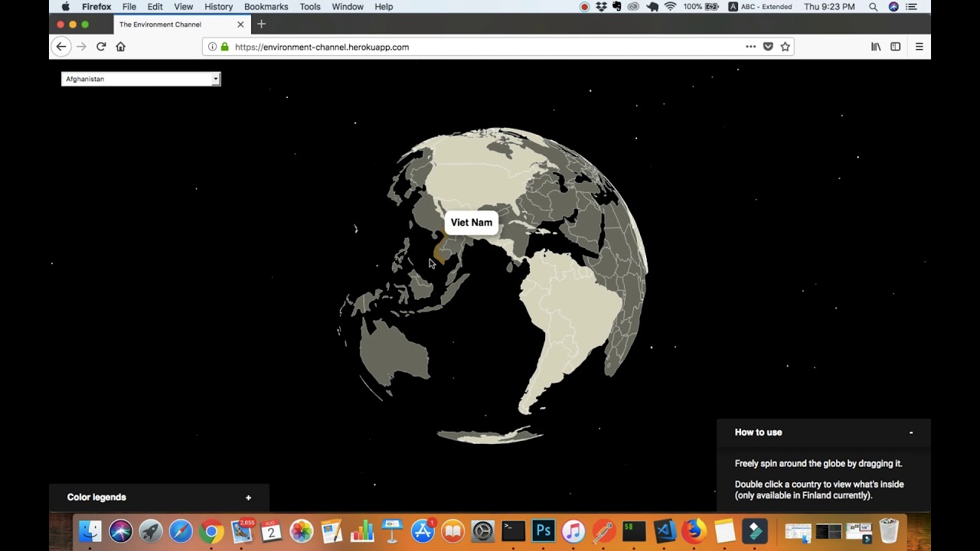Launch Siri from the dock
This screenshot has width=980, height=551.
[120, 531]
